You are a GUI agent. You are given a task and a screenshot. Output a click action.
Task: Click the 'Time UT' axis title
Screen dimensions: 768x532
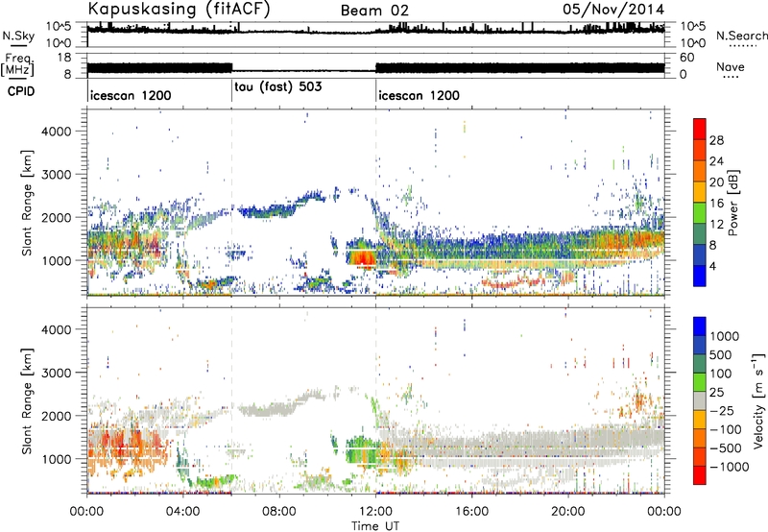click(x=375, y=526)
